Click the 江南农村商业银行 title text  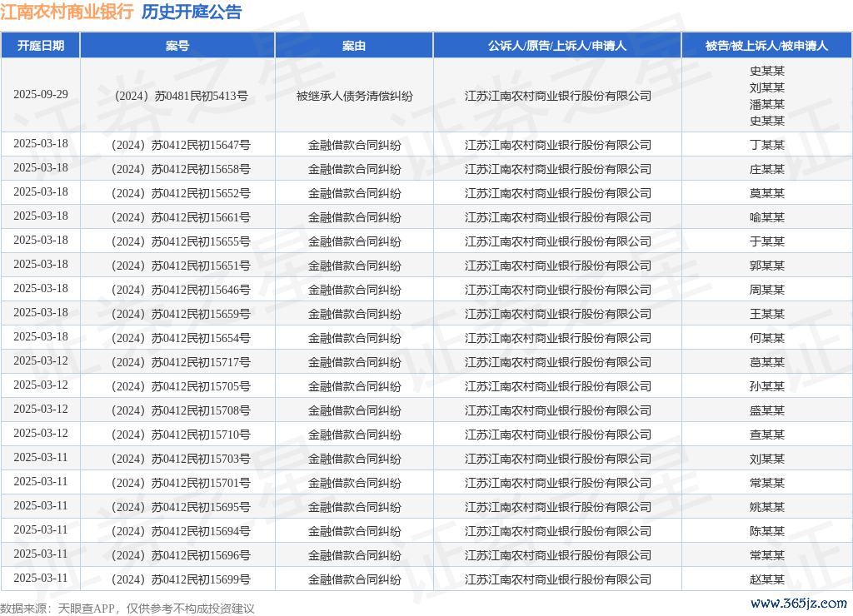point(67,12)
